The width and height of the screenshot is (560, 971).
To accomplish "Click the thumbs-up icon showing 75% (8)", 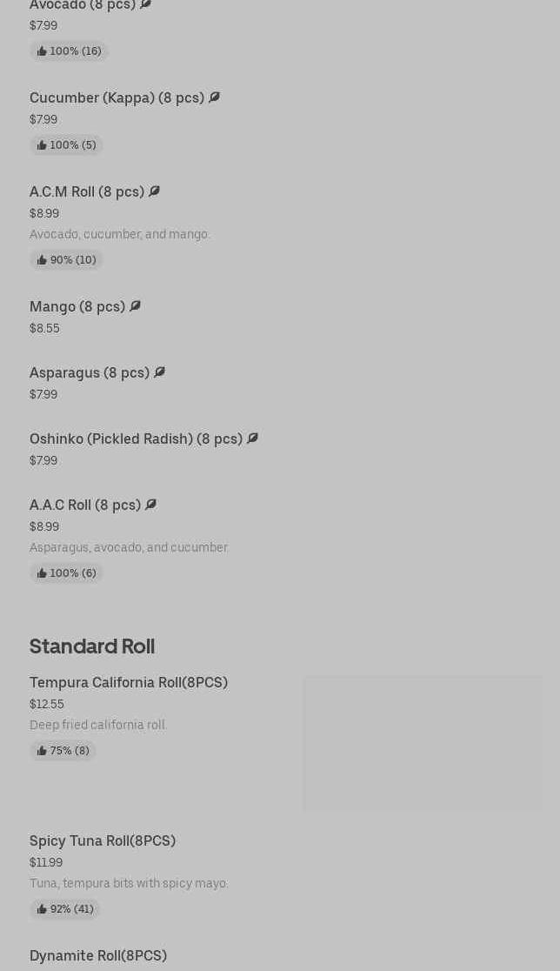I will (x=42, y=751).
